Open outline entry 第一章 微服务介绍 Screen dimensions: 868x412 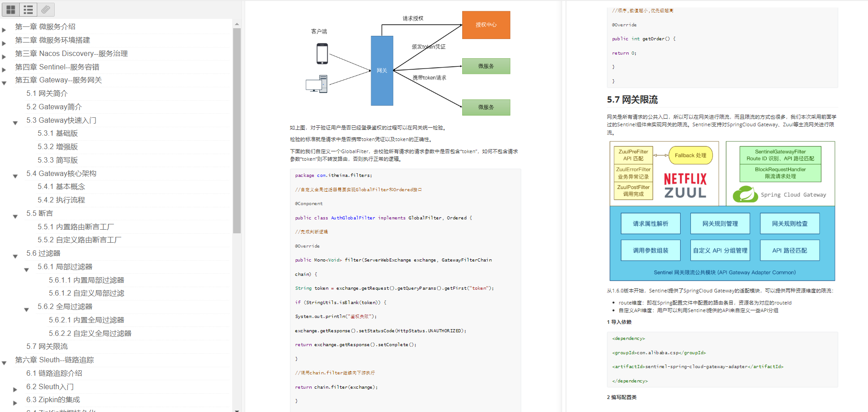point(45,27)
